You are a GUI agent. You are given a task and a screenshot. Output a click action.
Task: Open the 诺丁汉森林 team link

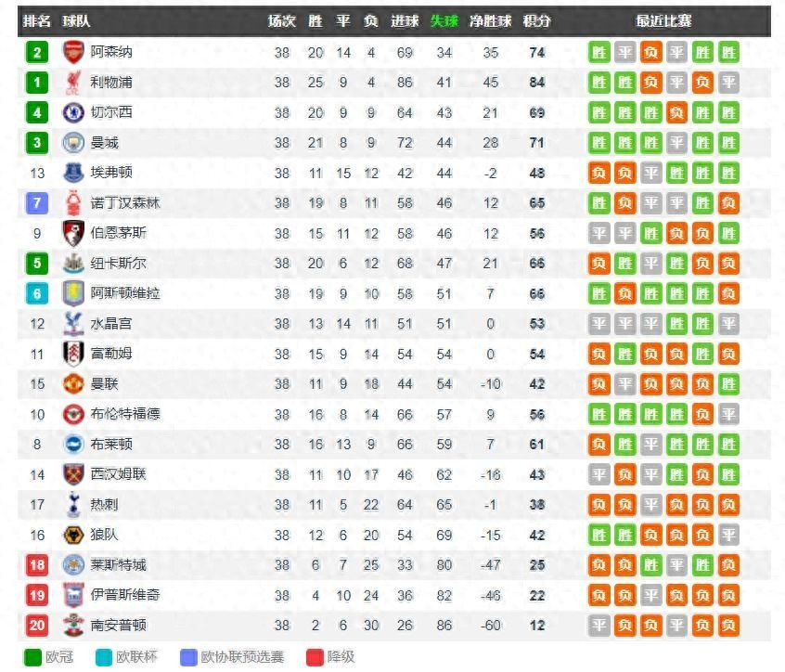point(125,202)
